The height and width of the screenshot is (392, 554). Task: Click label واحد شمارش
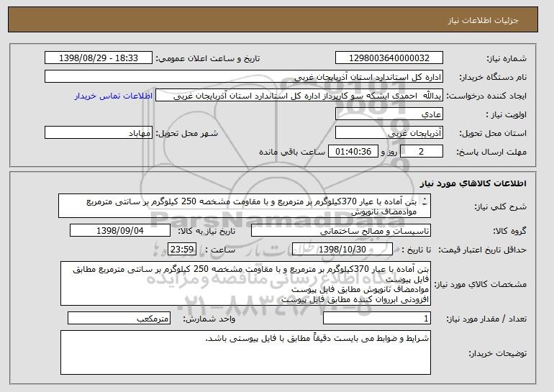[209, 319]
